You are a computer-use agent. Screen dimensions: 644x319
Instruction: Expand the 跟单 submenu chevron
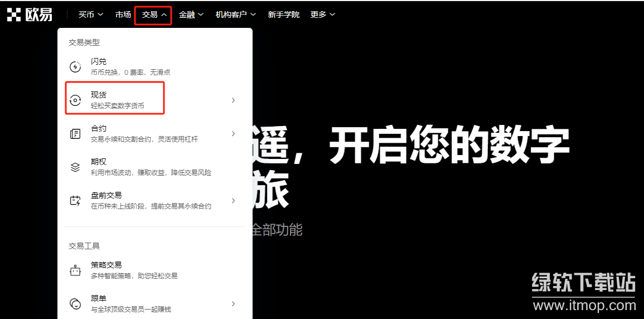[233, 304]
